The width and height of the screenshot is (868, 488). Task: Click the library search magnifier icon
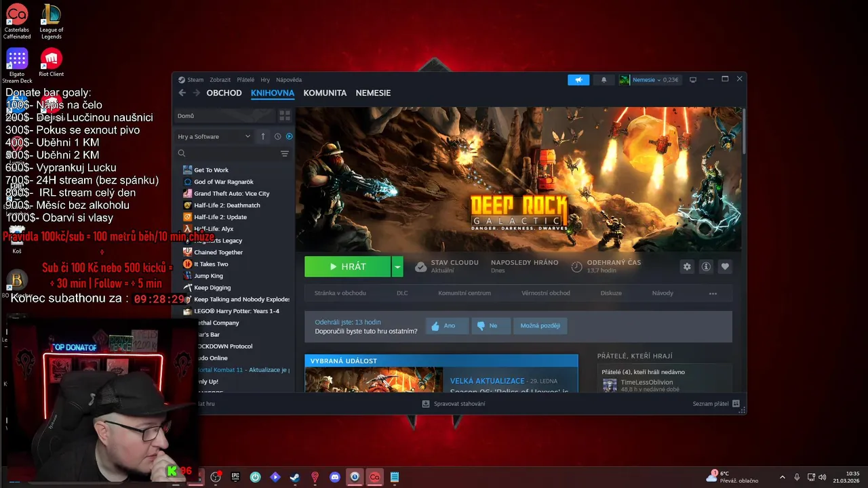[x=182, y=154]
